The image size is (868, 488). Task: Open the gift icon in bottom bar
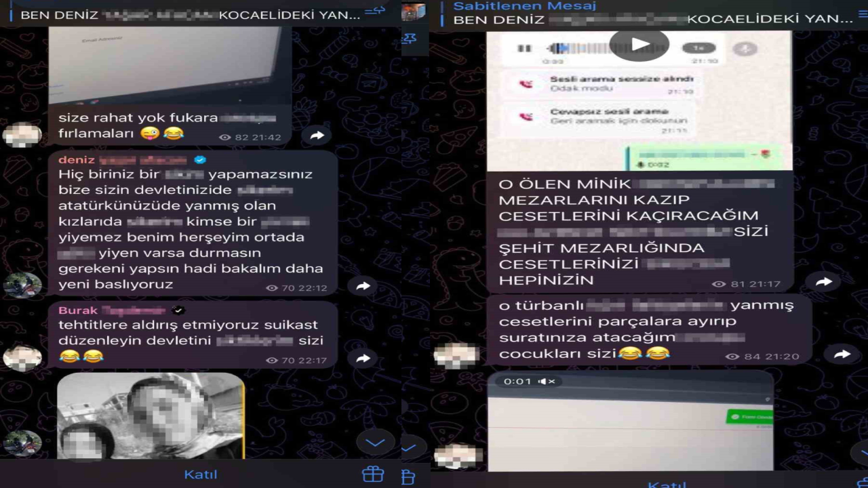click(x=372, y=474)
